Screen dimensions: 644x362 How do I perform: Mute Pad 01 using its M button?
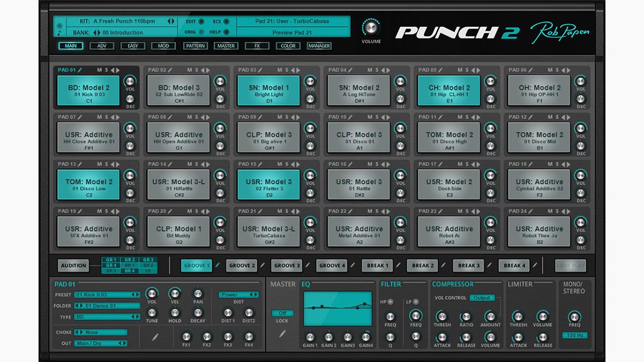pyautogui.click(x=101, y=70)
